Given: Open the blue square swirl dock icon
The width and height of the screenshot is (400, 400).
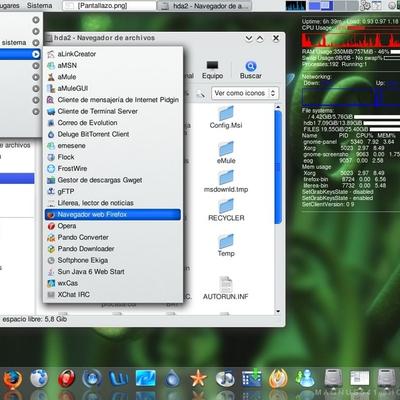Looking at the screenshot, I should [x=146, y=379].
